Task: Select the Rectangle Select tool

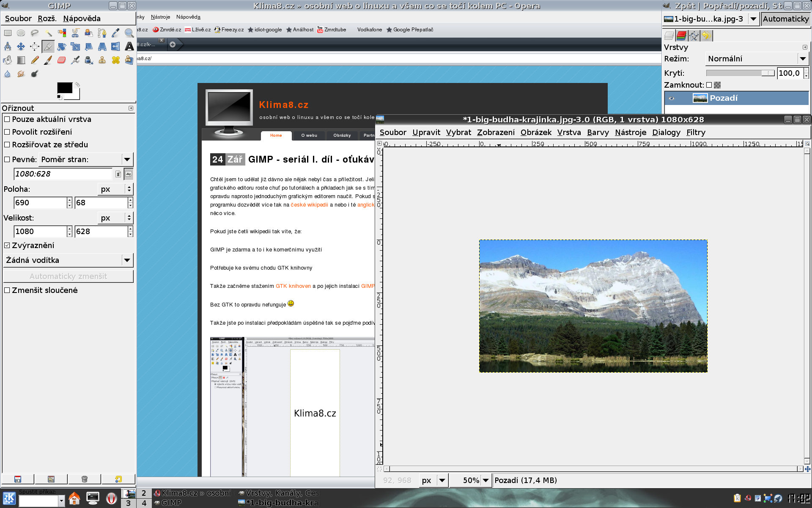Action: (x=8, y=33)
